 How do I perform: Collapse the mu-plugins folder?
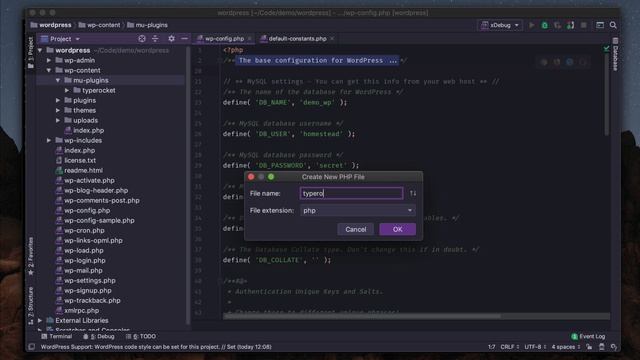(58, 80)
